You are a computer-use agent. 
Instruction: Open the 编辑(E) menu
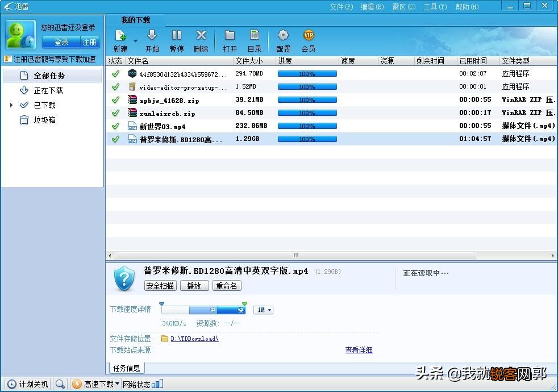pyautogui.click(x=372, y=7)
